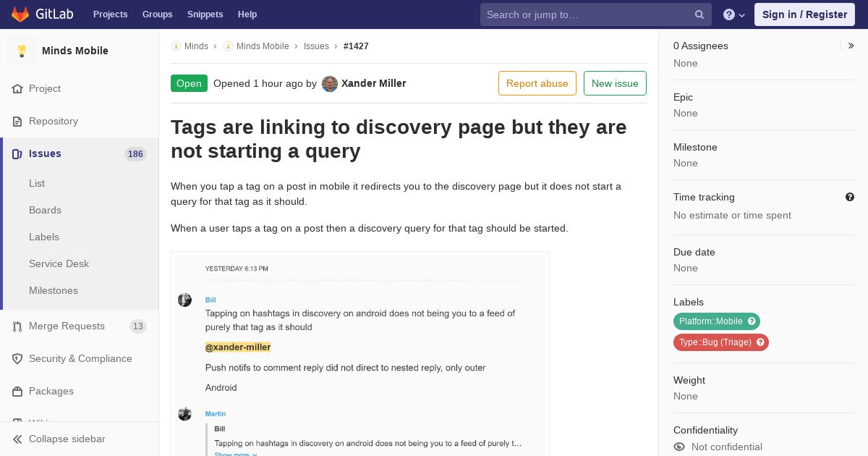Select the Labels submenu item
The image size is (868, 456).
click(x=44, y=237)
